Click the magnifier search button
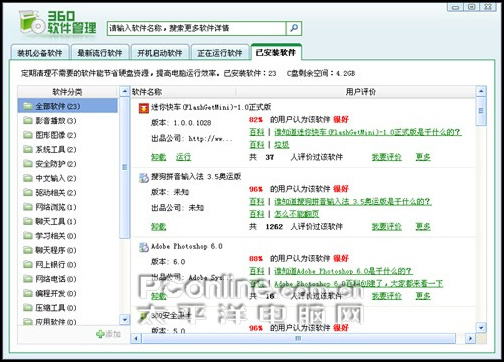 (294, 28)
